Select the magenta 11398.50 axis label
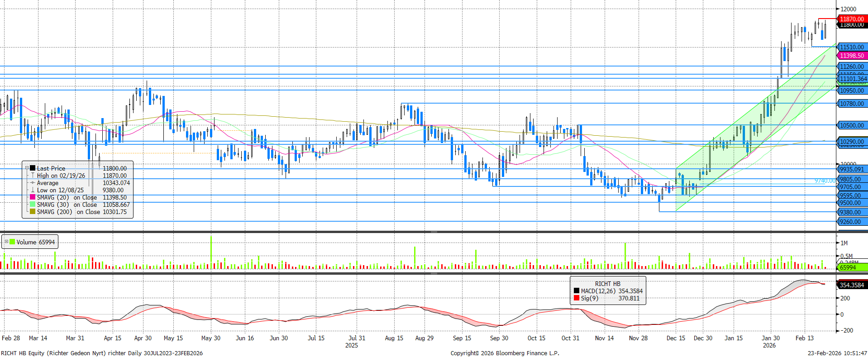Viewport: 868px width, 357px height. tap(852, 56)
